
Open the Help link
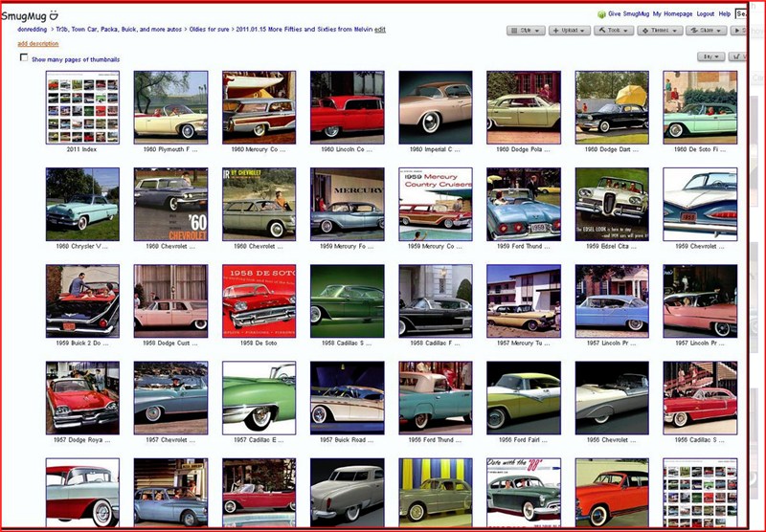click(x=725, y=14)
